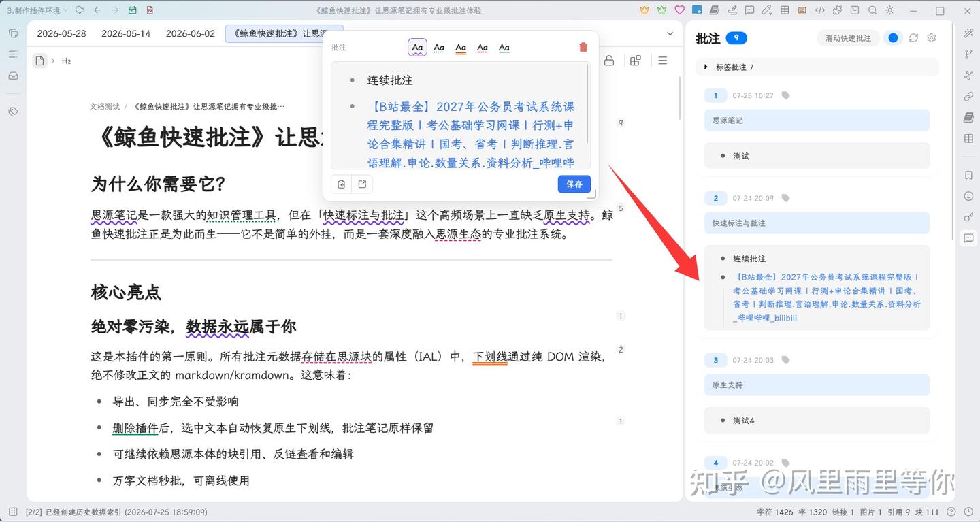980x522 pixels.
Task: Select the green solid underline style
Action: click(504, 48)
